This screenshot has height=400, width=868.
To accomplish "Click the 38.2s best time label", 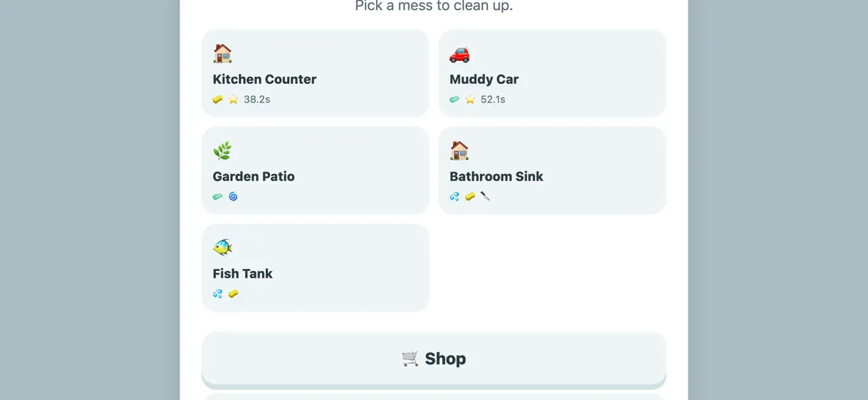I will point(257,99).
